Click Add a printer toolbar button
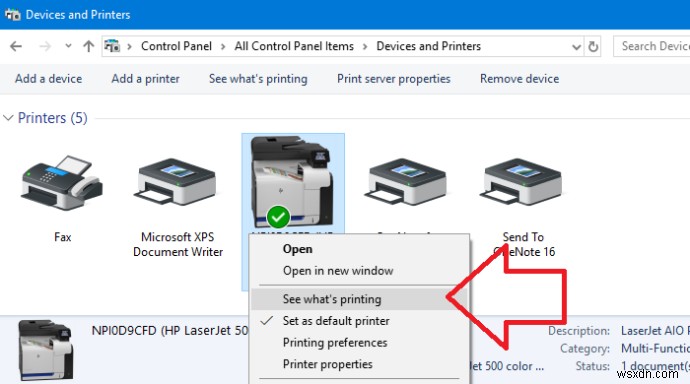 pyautogui.click(x=145, y=79)
